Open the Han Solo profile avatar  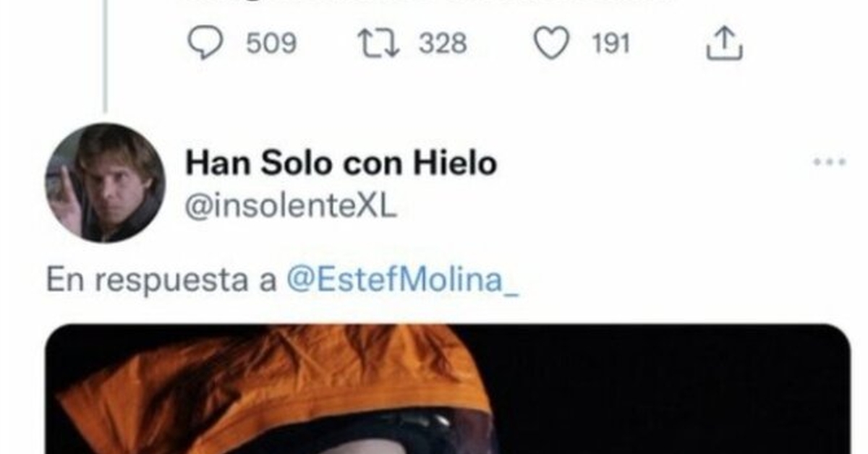pos(105,182)
